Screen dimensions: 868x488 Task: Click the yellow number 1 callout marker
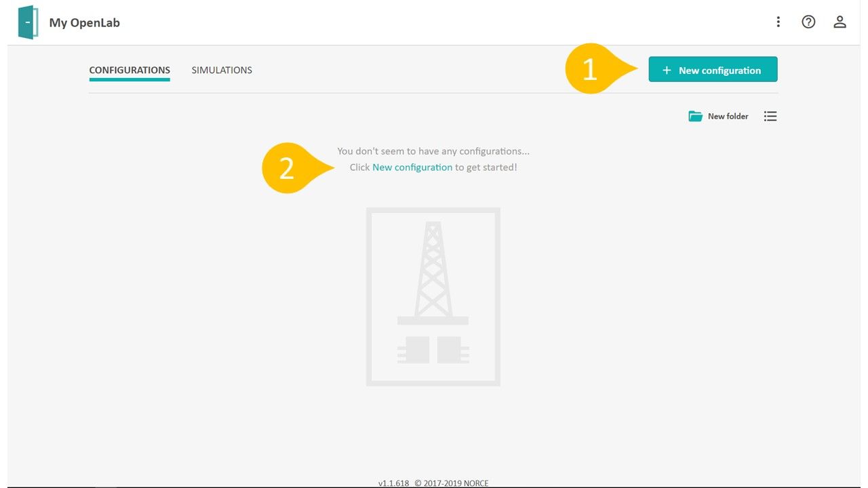(x=589, y=69)
